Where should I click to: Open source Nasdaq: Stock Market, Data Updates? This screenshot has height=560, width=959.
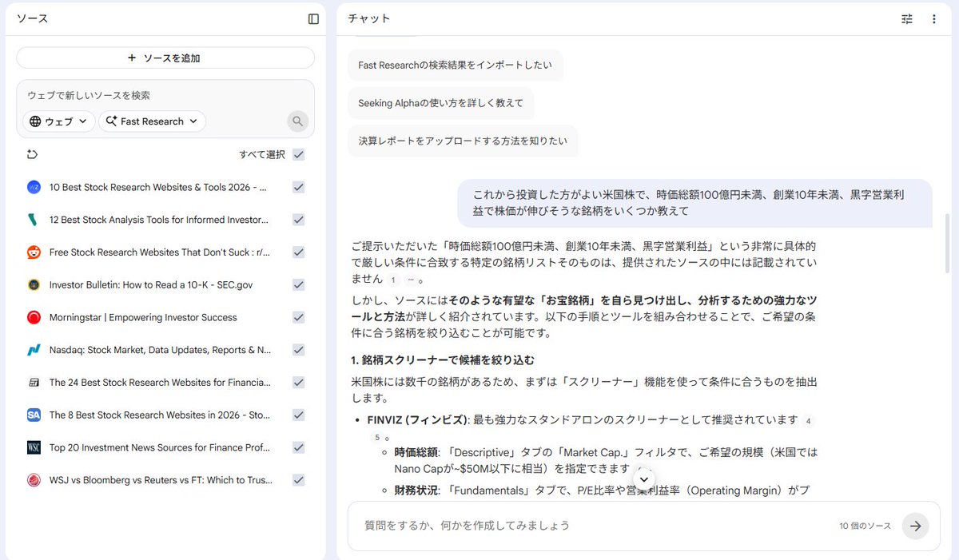(160, 350)
